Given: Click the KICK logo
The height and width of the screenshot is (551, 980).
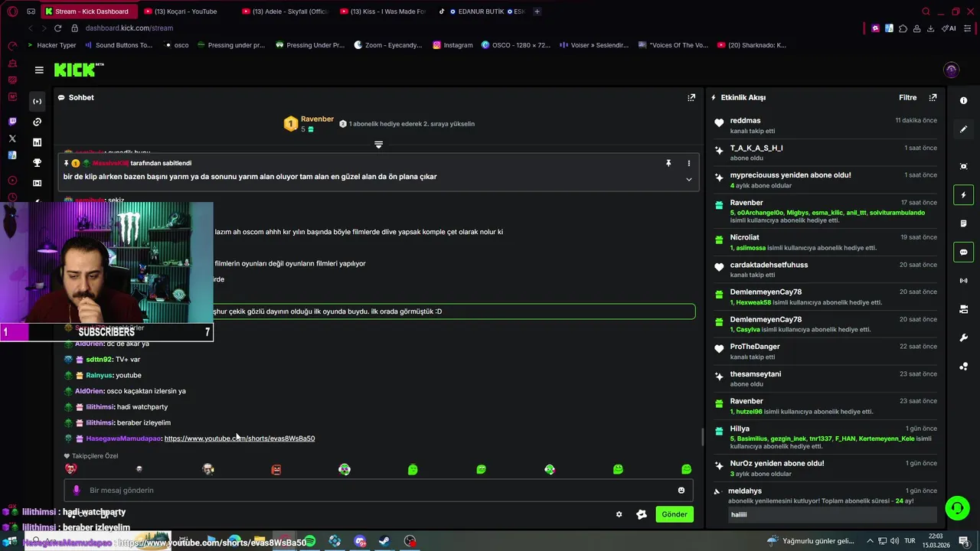Looking at the screenshot, I should [x=79, y=70].
